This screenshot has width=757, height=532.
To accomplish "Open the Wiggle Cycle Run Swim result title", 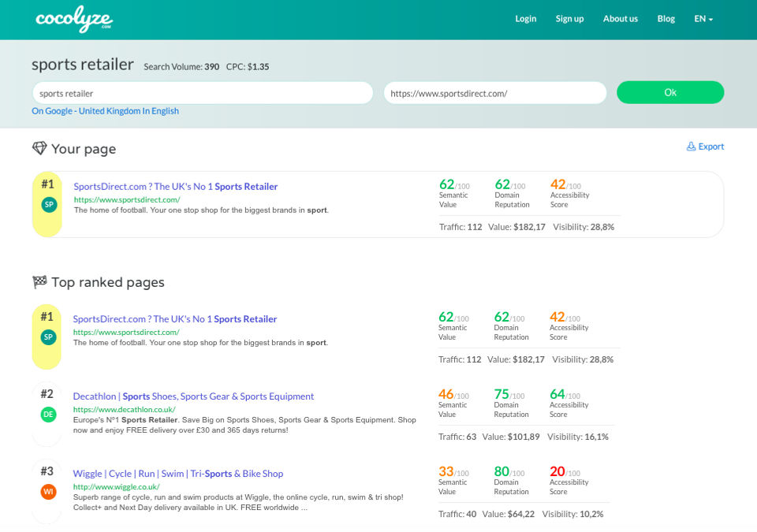I will (178, 474).
